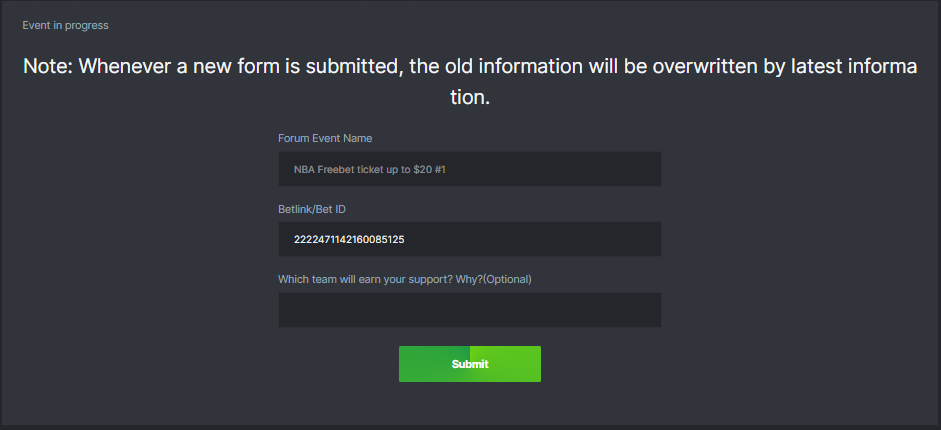941x430 pixels.
Task: Focus the Forum Event Name field
Action: click(469, 169)
